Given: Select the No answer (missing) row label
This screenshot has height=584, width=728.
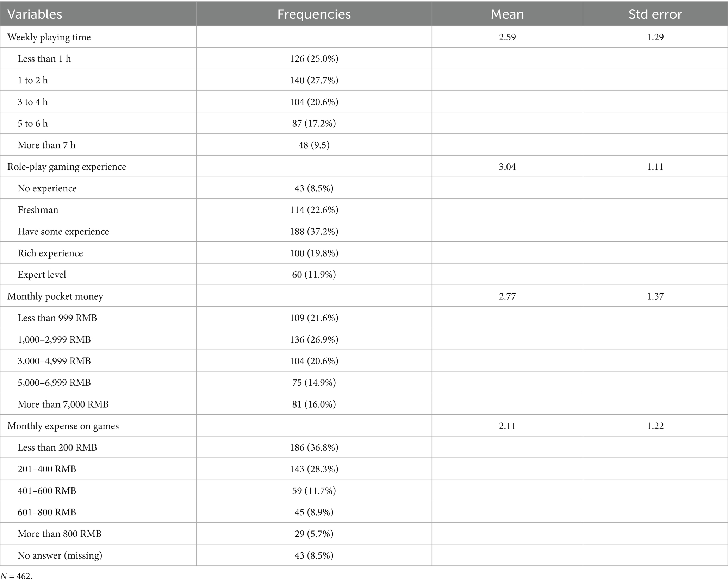Looking at the screenshot, I should (60, 555).
